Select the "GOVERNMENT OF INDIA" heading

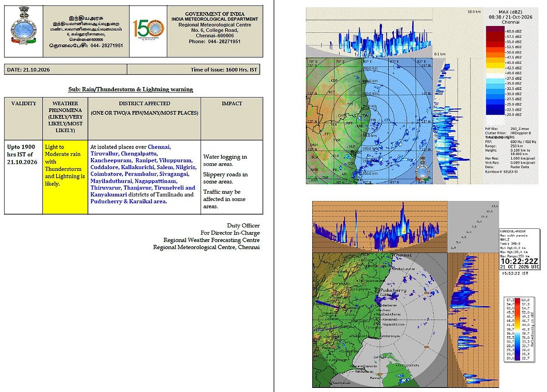click(x=214, y=14)
